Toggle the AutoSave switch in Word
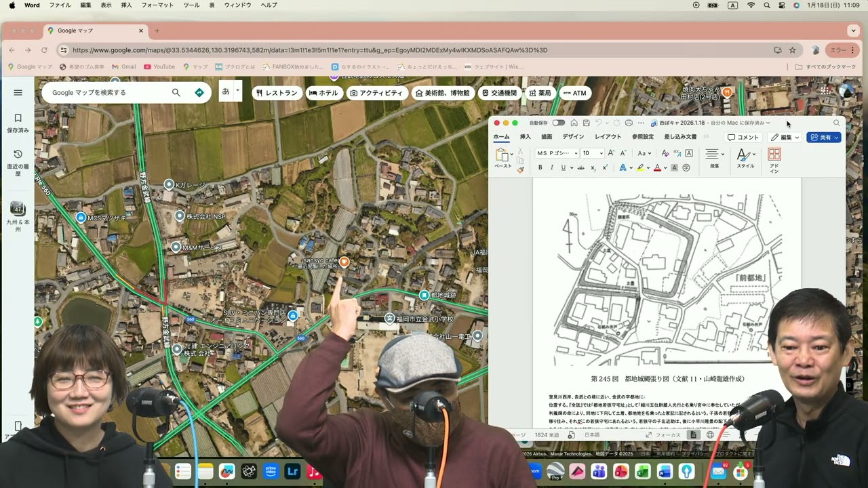Viewport: 868px width, 488px height. click(x=559, y=123)
